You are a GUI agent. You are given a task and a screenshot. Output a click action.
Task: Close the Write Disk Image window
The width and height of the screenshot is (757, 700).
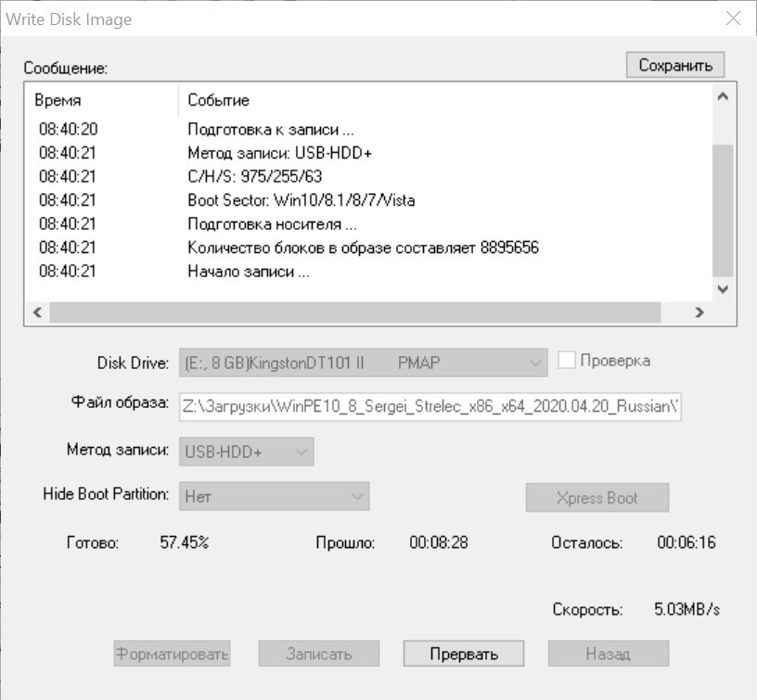tap(733, 19)
